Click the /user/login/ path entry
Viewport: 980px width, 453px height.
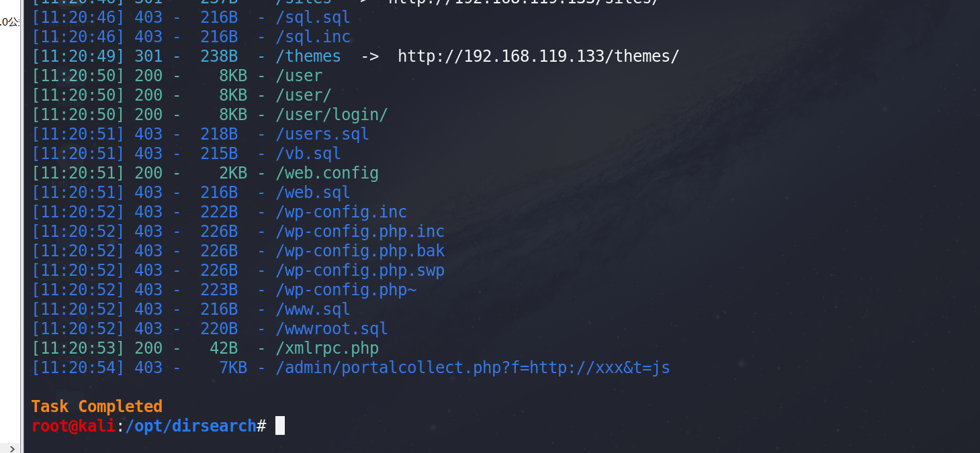click(332, 115)
